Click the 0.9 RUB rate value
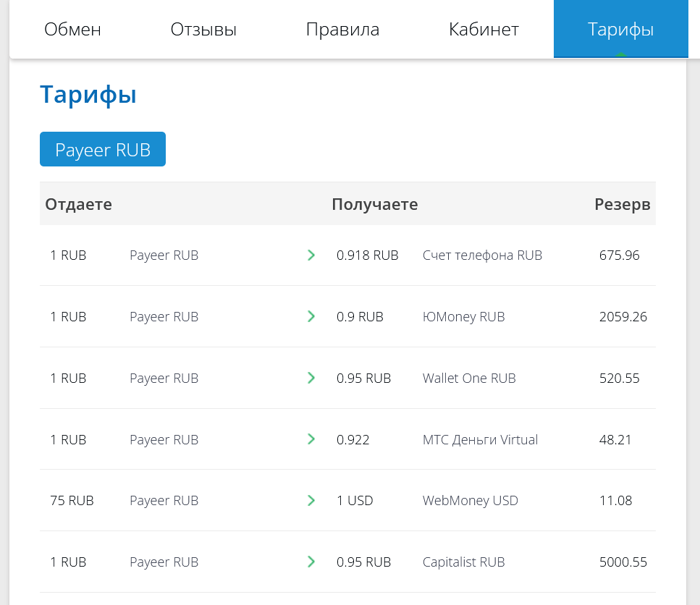The width and height of the screenshot is (700, 605). click(x=360, y=317)
